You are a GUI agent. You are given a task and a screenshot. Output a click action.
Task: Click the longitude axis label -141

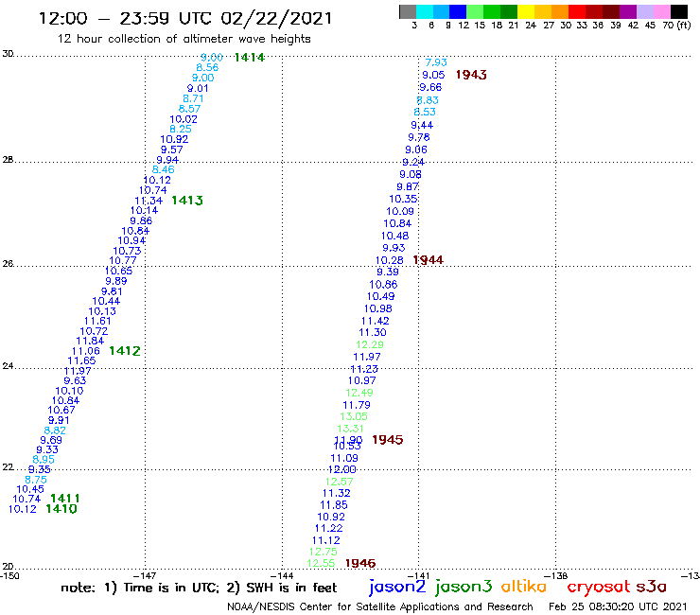[419, 576]
